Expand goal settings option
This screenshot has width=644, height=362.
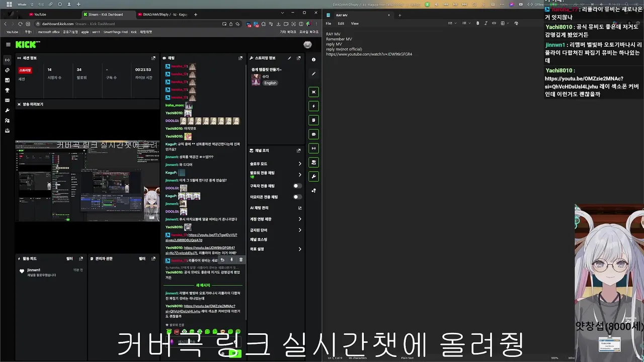(276, 249)
